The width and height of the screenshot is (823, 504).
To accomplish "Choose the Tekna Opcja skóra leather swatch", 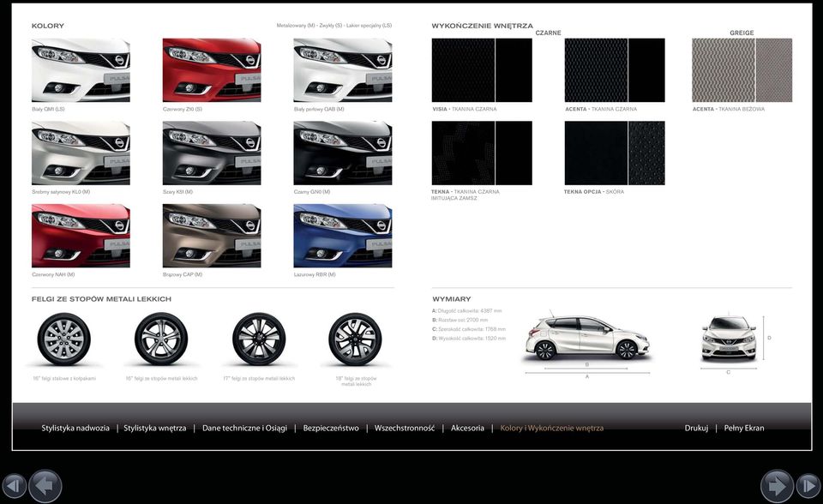I will pyautogui.click(x=615, y=153).
